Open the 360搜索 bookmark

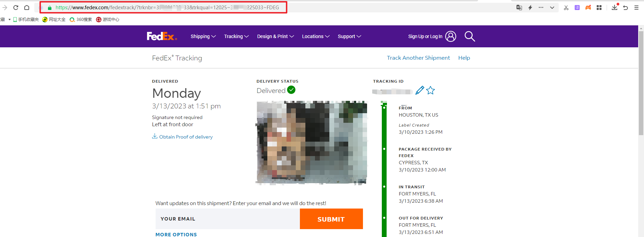pos(81,20)
